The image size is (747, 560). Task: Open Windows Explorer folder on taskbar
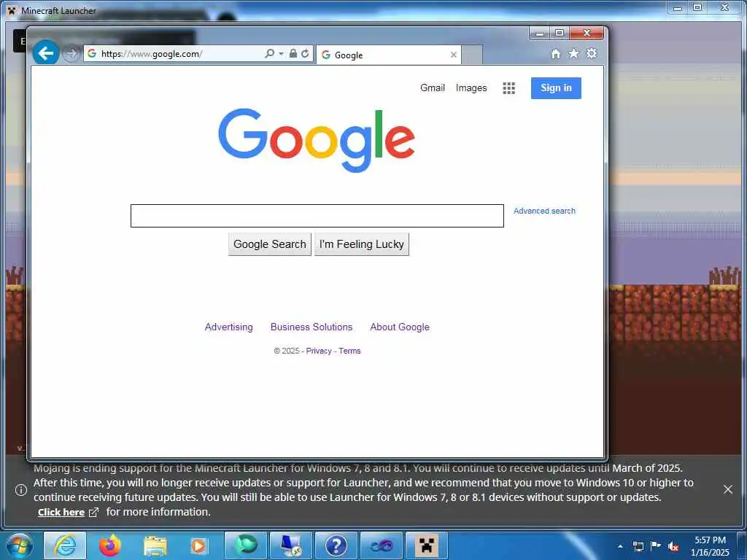155,545
